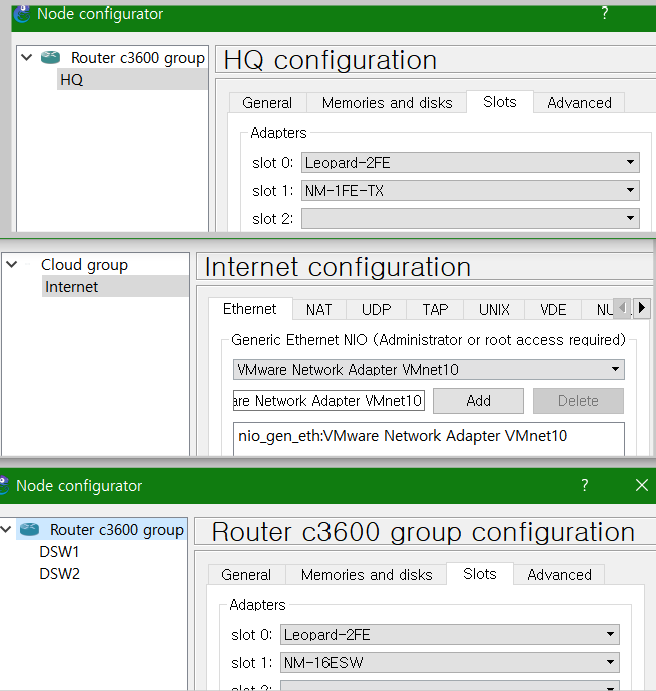Screen dimensions: 656x691
Task: Open the UNIX tab in Internet configuration
Action: pyautogui.click(x=494, y=309)
